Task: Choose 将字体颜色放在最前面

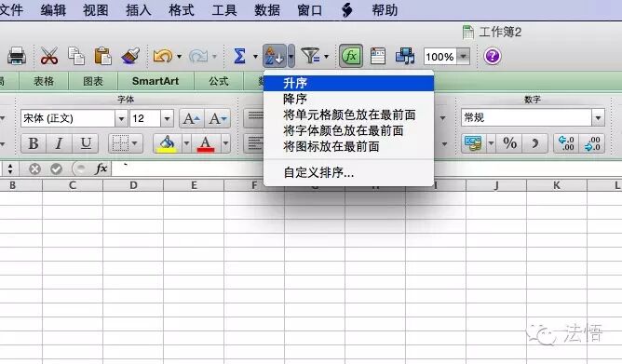Action: (x=348, y=131)
